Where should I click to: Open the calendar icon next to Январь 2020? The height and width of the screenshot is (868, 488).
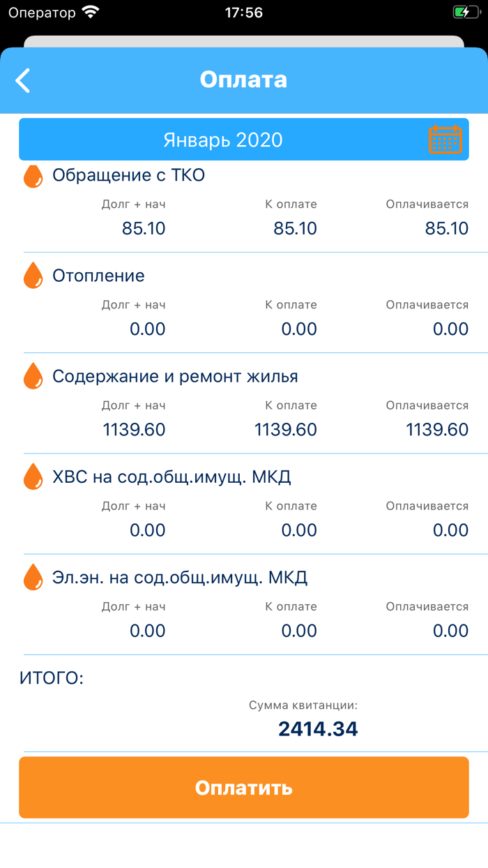(x=445, y=139)
